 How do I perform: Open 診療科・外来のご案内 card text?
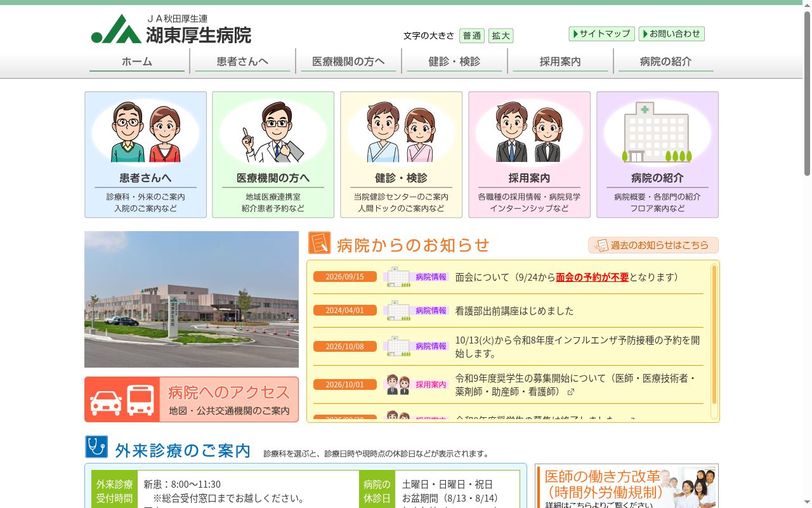[x=146, y=197]
